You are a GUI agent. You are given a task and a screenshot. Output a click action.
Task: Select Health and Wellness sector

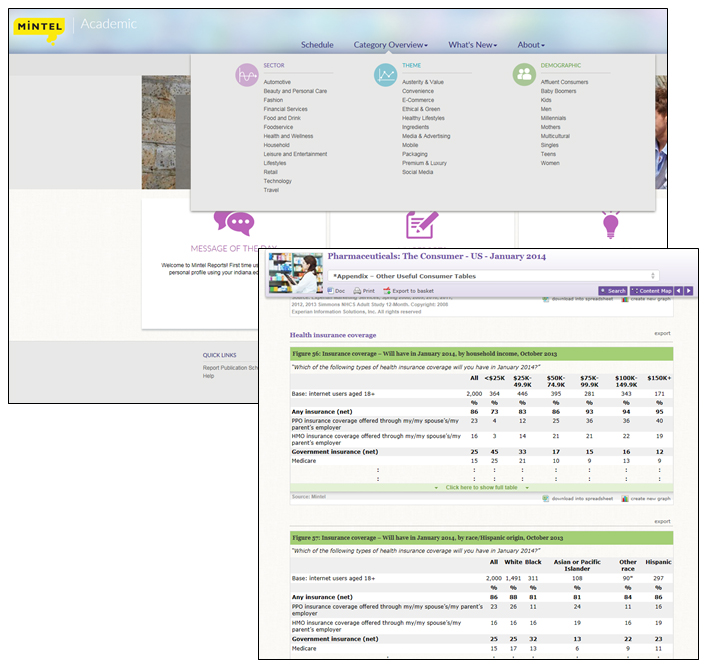(x=288, y=136)
